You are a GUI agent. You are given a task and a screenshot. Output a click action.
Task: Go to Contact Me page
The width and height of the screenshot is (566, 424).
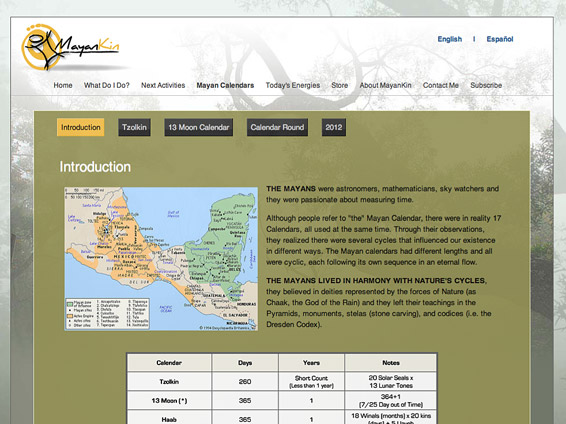[441, 85]
